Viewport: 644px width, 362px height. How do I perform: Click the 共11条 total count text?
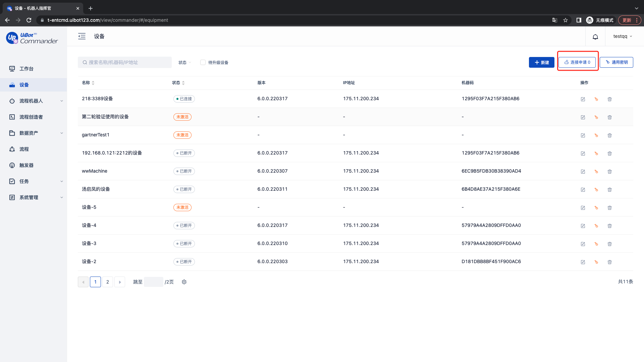(x=626, y=282)
